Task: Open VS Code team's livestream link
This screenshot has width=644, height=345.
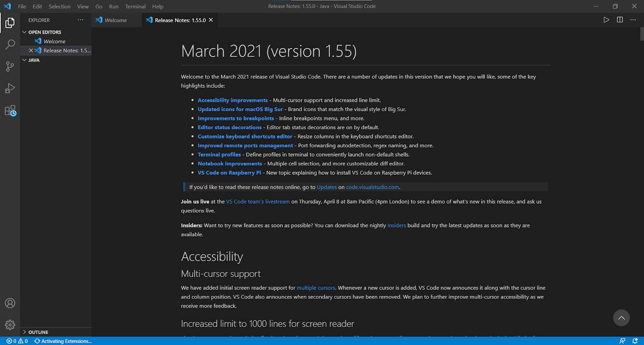Action: [258, 202]
